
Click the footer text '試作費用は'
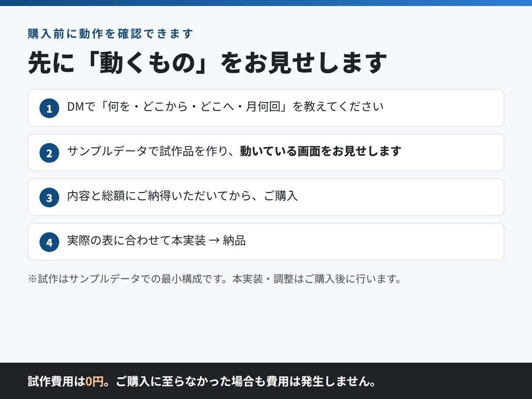tap(57, 382)
